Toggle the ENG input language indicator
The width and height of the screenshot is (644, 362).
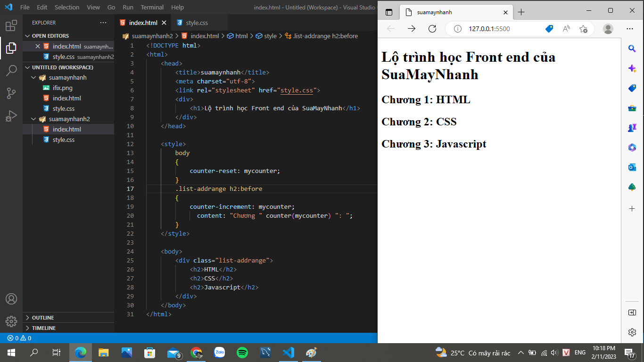coord(580,353)
